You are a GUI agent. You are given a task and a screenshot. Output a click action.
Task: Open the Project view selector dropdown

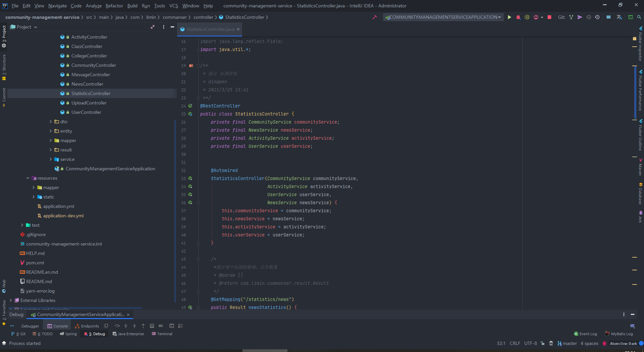click(x=24, y=27)
